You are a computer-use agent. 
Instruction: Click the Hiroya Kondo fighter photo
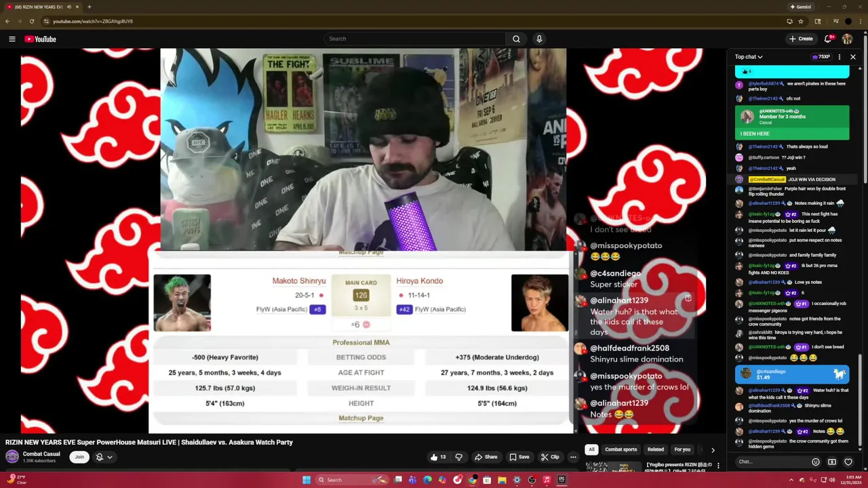[540, 302]
